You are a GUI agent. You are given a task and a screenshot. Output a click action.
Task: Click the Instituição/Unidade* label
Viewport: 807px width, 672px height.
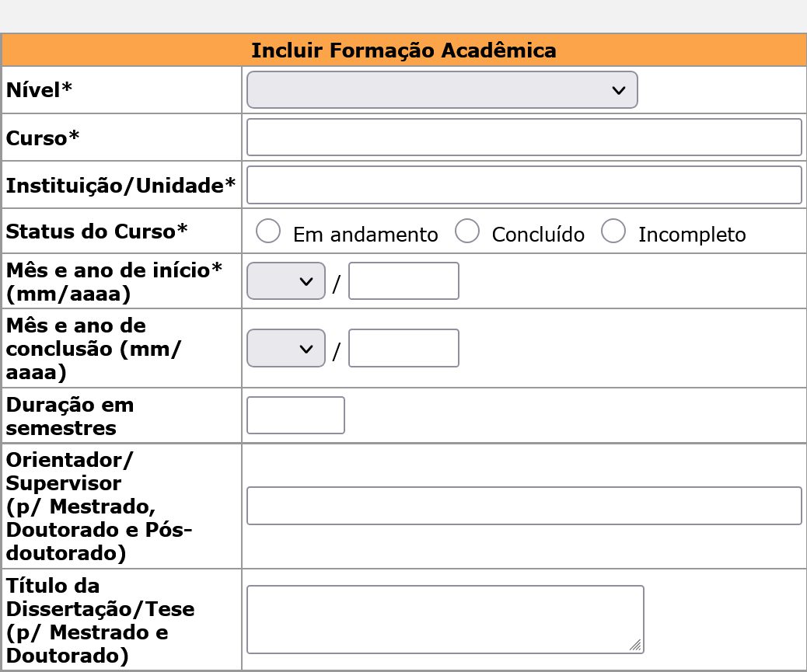coord(121,186)
